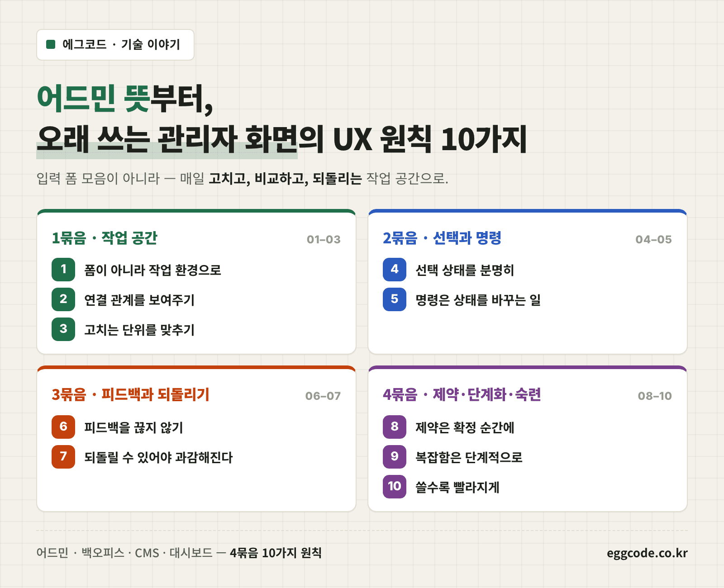This screenshot has height=588, width=724.
Task: Click purple number badge 9
Action: click(x=395, y=457)
